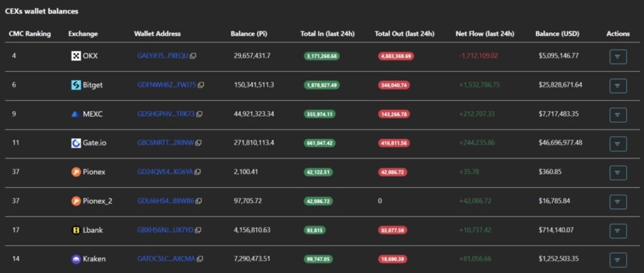Click the Pionex exchange logo

tap(76, 172)
